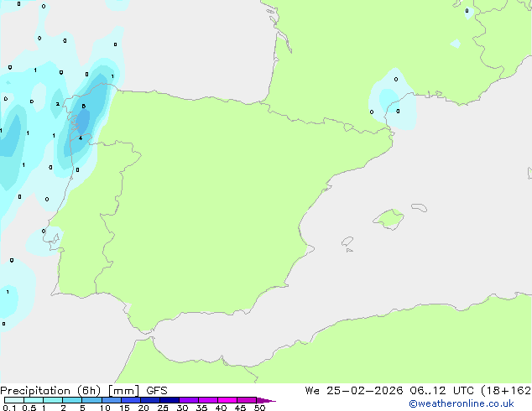Click the '[mm]' unit label
This screenshot has width=532, height=411.
point(123,391)
